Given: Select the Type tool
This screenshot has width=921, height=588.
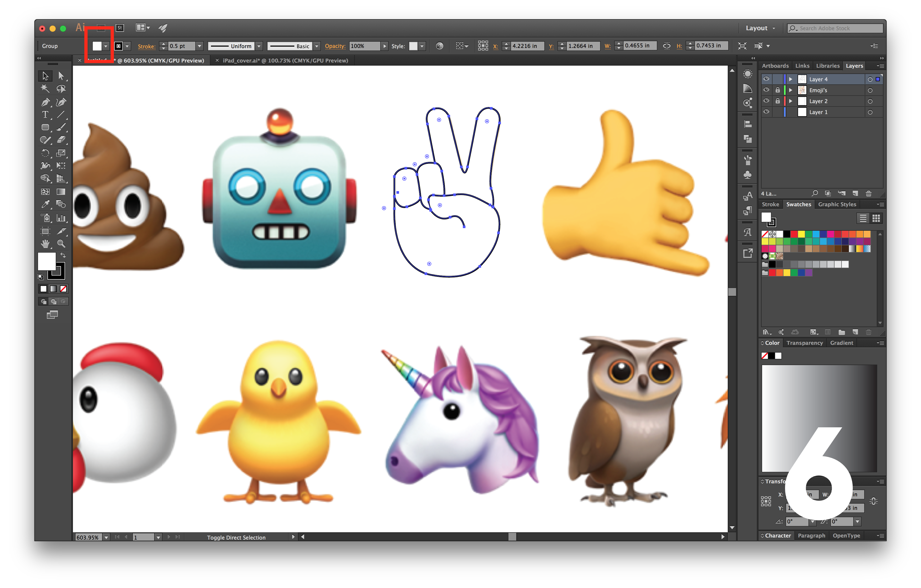Looking at the screenshot, I should pyautogui.click(x=45, y=115).
